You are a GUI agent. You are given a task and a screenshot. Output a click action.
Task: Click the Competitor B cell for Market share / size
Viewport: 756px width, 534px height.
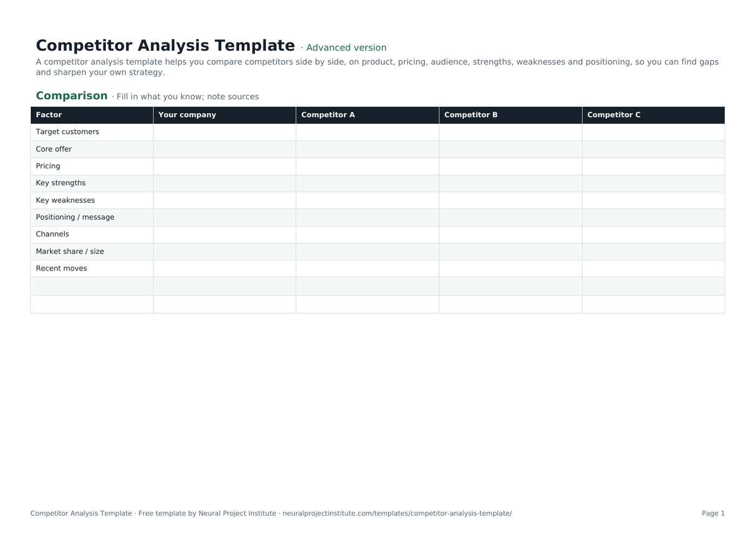tap(510, 252)
